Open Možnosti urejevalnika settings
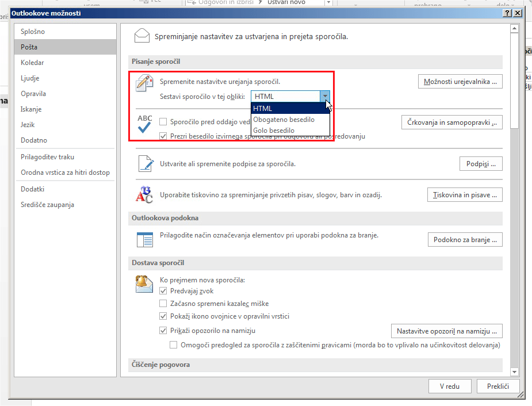 (460, 82)
